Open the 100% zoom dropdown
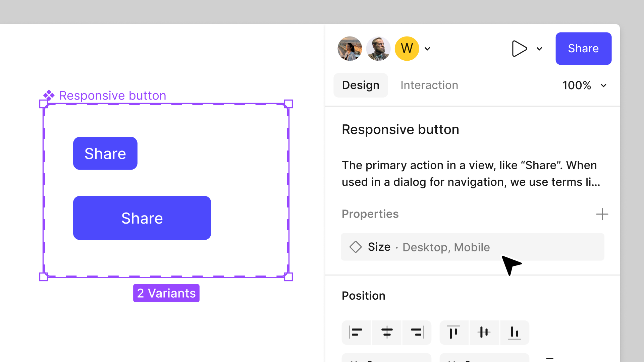644x362 pixels. coord(584,85)
